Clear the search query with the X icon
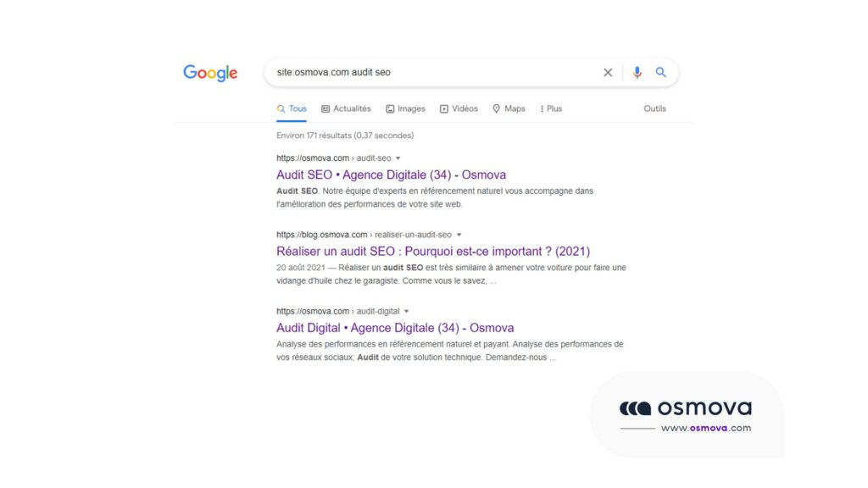This screenshot has height=488, width=868. point(608,72)
